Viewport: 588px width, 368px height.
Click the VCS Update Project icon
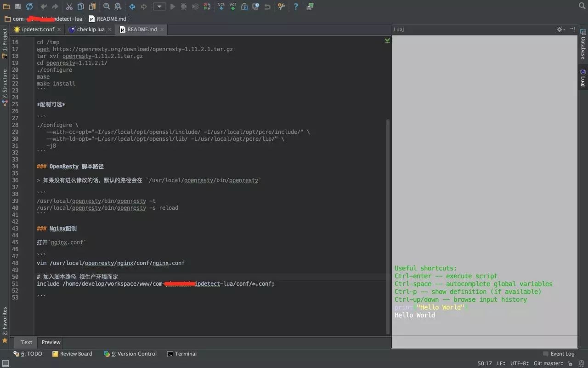[221, 6]
